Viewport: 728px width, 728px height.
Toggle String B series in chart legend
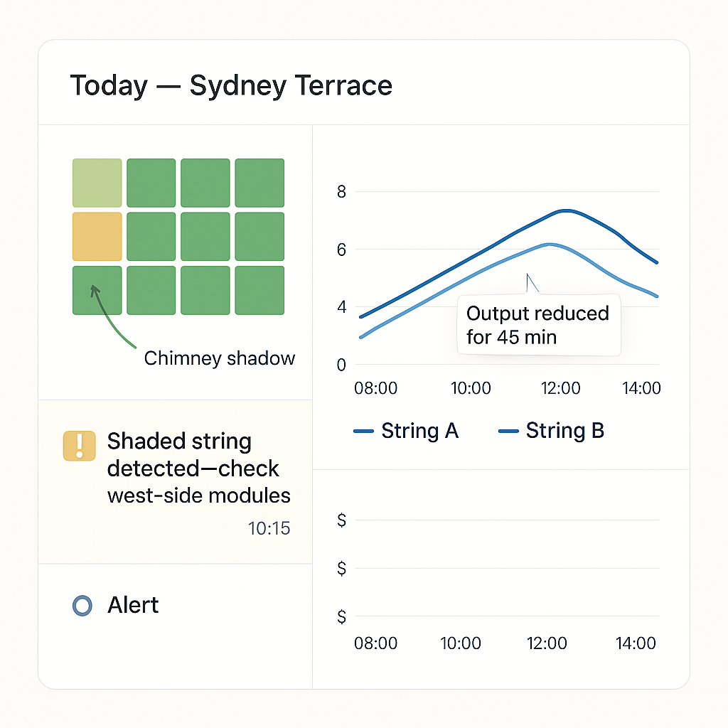click(x=552, y=431)
